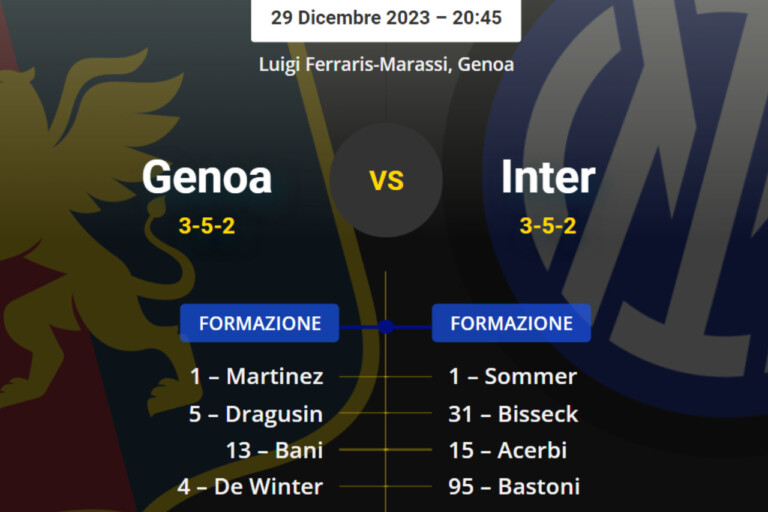
Task: Click the yellow 'vs' circle badge
Action: click(386, 180)
